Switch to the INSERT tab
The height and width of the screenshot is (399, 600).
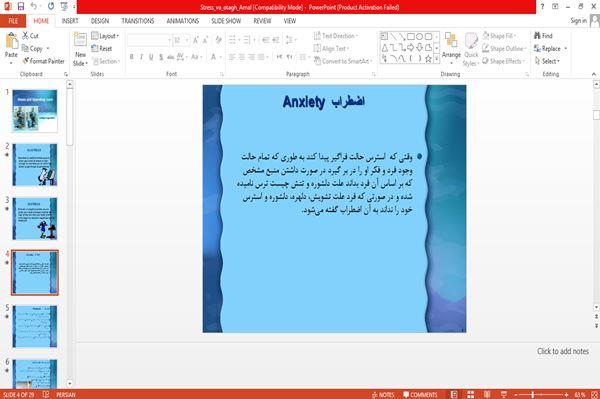pyautogui.click(x=70, y=21)
